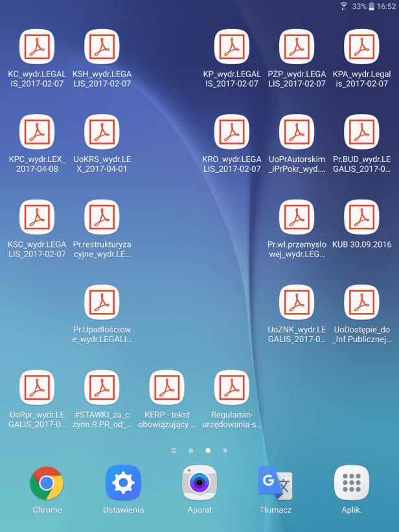This screenshot has width=399, height=532.
Task: Open UoDostępie_do_Inf.Publicznej PDF shortcut
Action: (361, 303)
